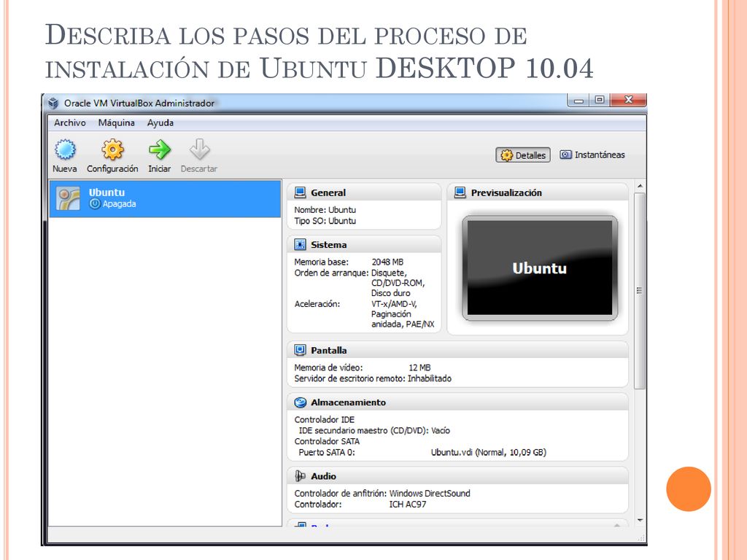Screen dimensions: 747x560
Task: Open the Máquina menu
Action: [117, 122]
